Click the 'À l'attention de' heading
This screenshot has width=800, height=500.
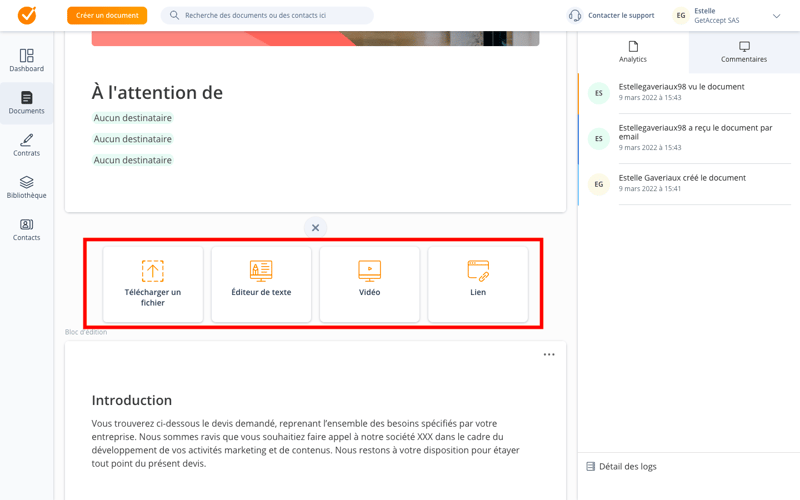(x=157, y=92)
